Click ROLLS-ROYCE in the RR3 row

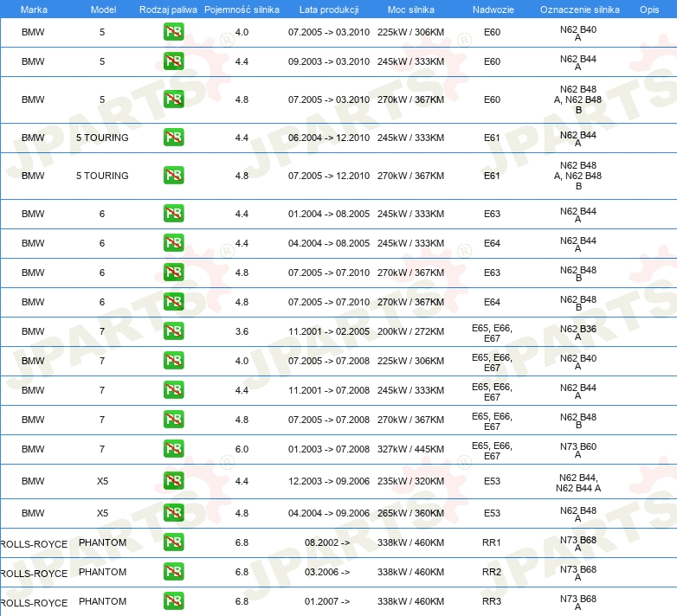(34, 603)
